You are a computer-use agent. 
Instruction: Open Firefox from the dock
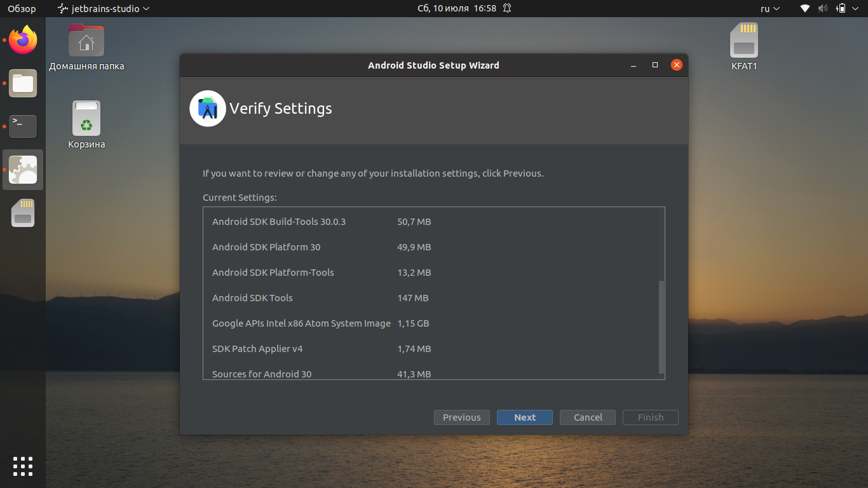[x=23, y=40]
